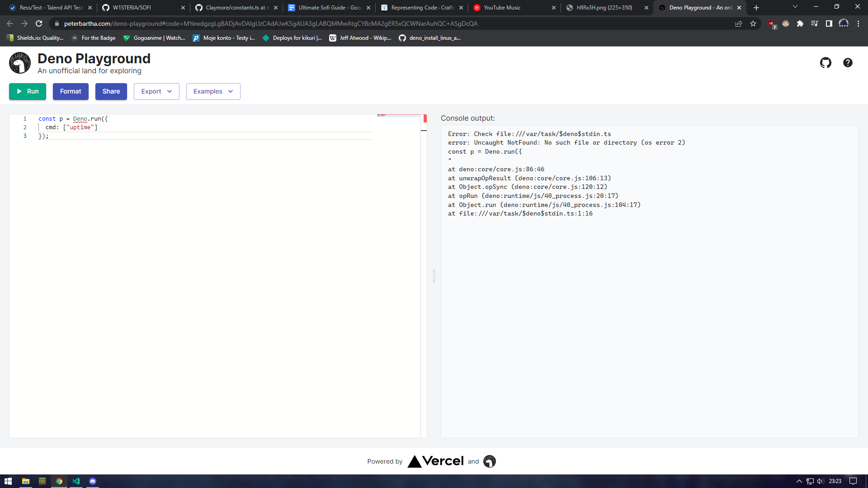Image resolution: width=868 pixels, height=488 pixels.
Task: Reload the page with refresh icon
Action: (39, 23)
